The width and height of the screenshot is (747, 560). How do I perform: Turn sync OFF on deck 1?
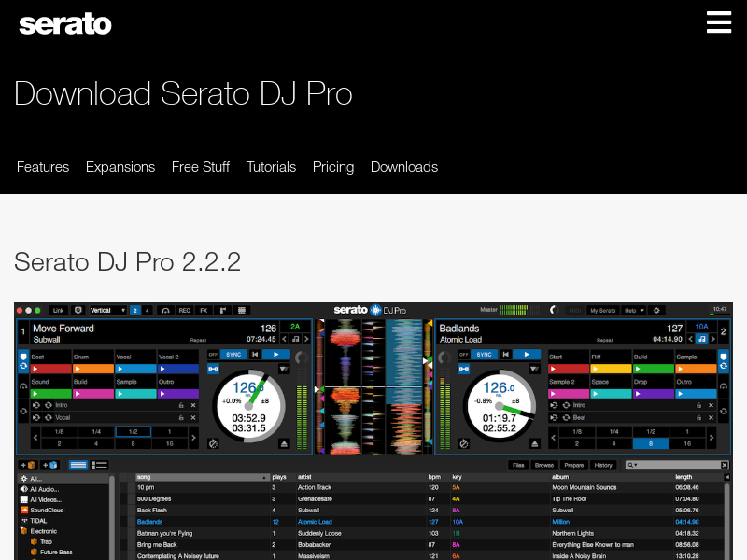(213, 355)
